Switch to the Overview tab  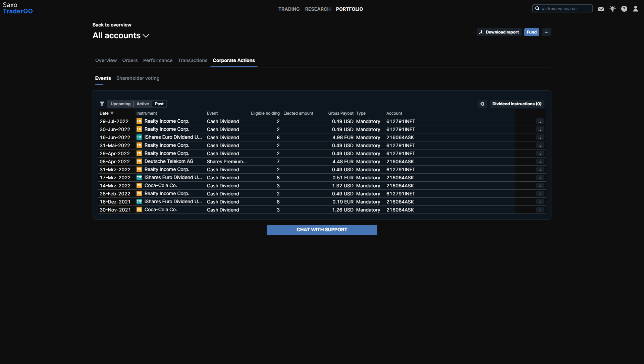pyautogui.click(x=106, y=60)
